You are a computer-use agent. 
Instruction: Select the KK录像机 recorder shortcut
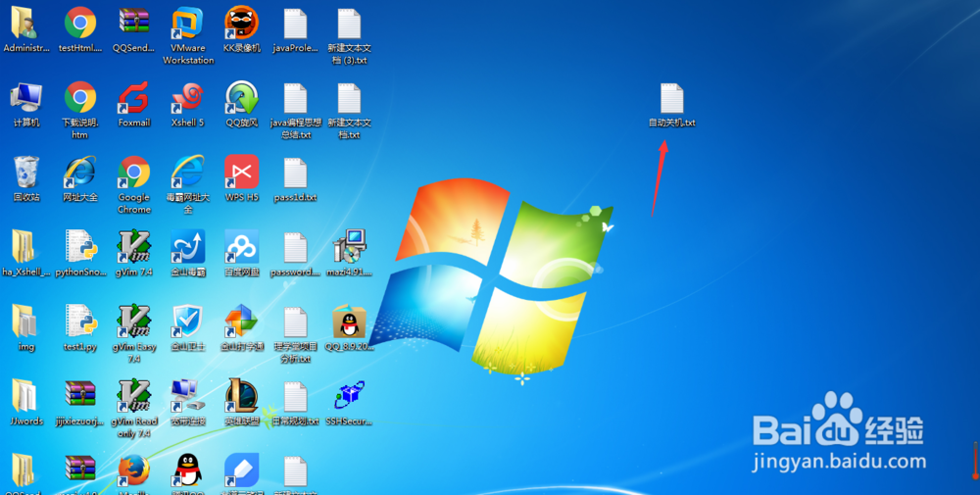[x=242, y=30]
